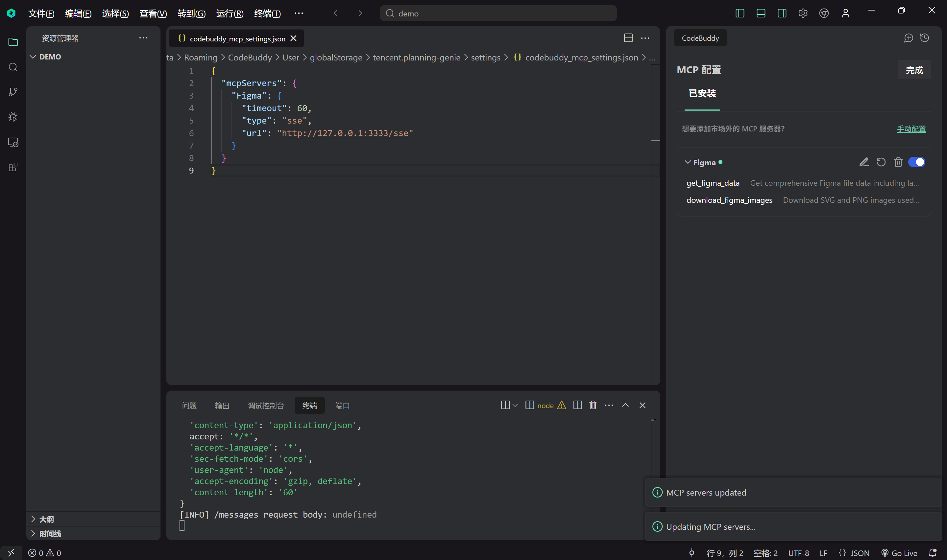Kill the terminal with trash icon
The width and height of the screenshot is (947, 560).
[x=593, y=405]
